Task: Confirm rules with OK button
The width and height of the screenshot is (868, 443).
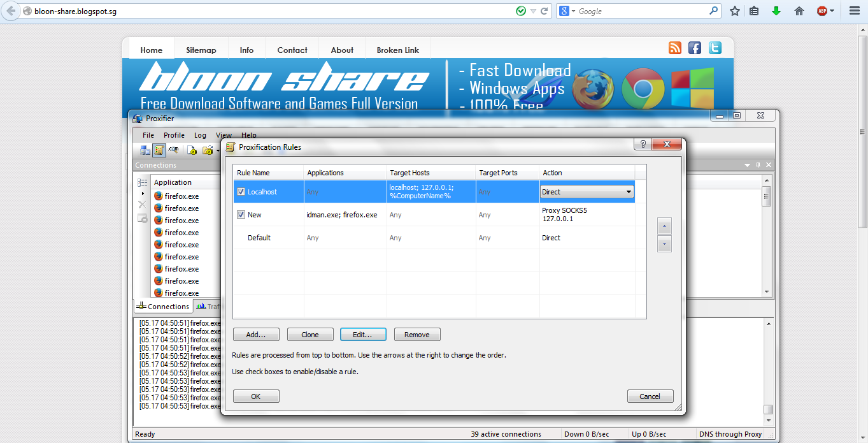Action: point(256,396)
